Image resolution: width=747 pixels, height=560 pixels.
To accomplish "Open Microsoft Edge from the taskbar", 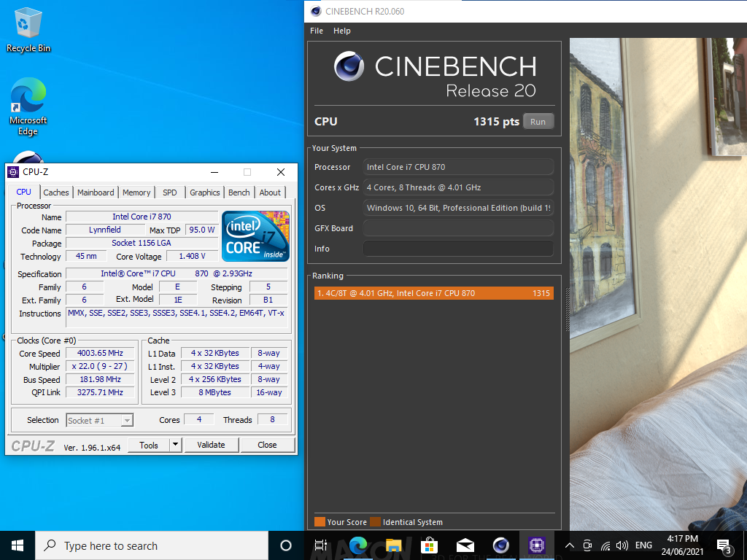I will 357,545.
